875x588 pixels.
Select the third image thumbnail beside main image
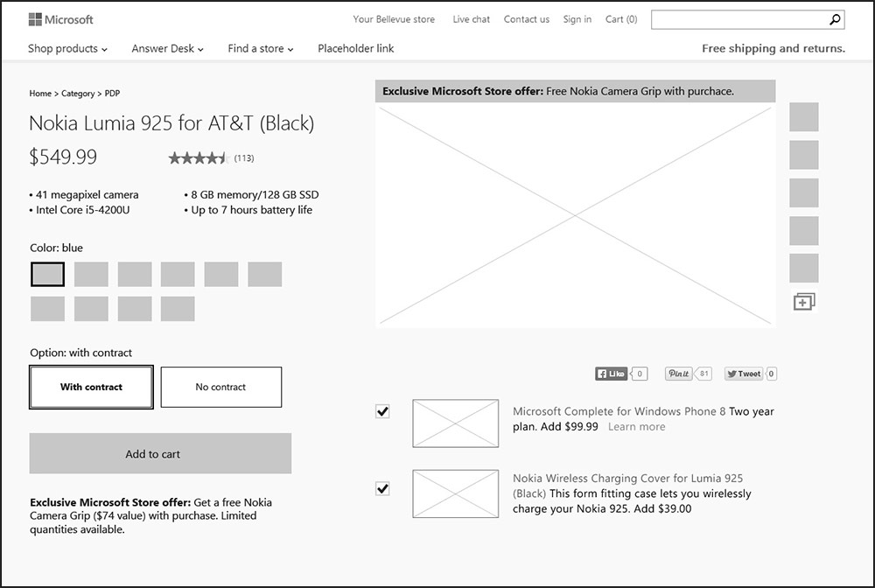(x=804, y=192)
